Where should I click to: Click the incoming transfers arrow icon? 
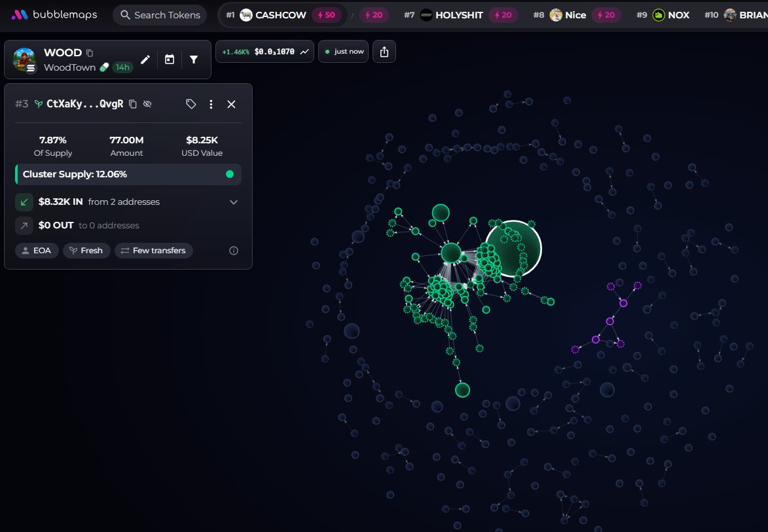pos(24,202)
